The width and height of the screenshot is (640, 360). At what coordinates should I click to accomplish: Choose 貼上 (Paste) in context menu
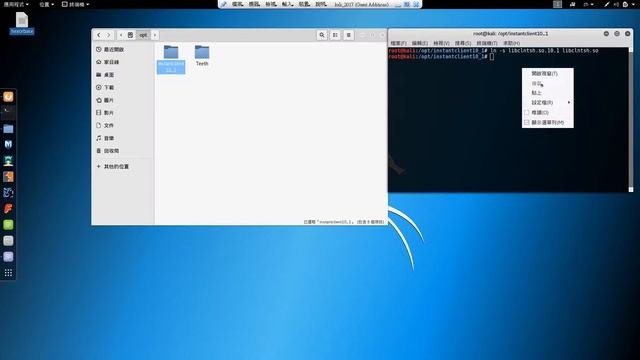coord(548,93)
